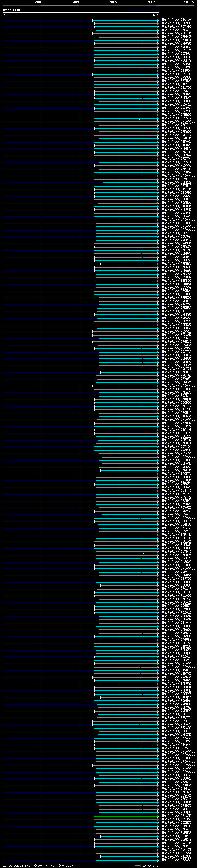Select hit label UniRef100_P12460
The image size is (197, 868).
(x=176, y=454)
